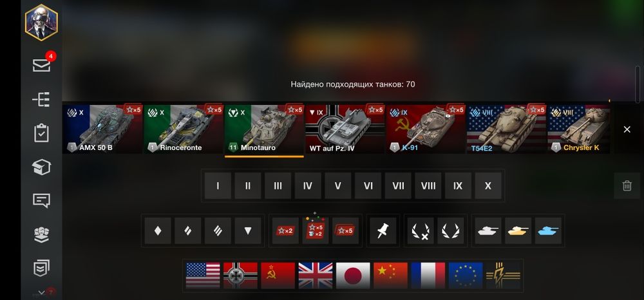Open the tech tree icon in sidebar
The width and height of the screenshot is (644, 300).
(41, 99)
